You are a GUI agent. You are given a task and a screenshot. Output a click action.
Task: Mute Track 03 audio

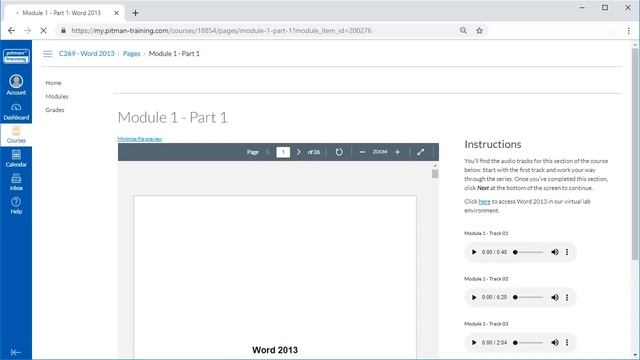pos(555,342)
